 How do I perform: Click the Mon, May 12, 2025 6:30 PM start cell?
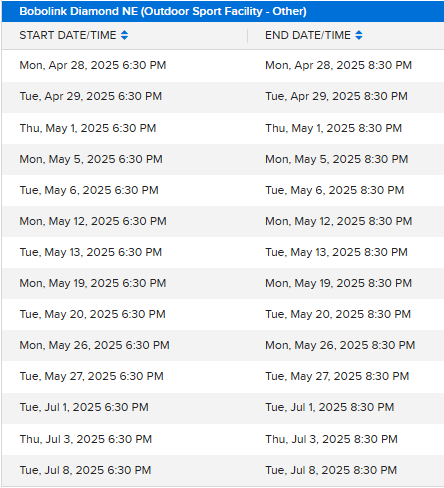click(93, 221)
